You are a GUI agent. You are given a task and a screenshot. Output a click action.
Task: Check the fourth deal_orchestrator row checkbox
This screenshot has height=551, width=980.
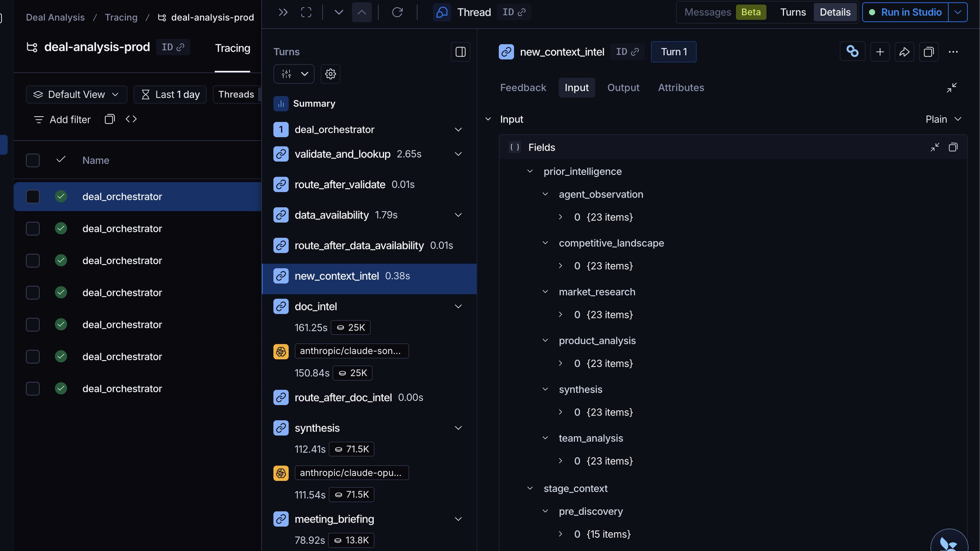pyautogui.click(x=33, y=293)
